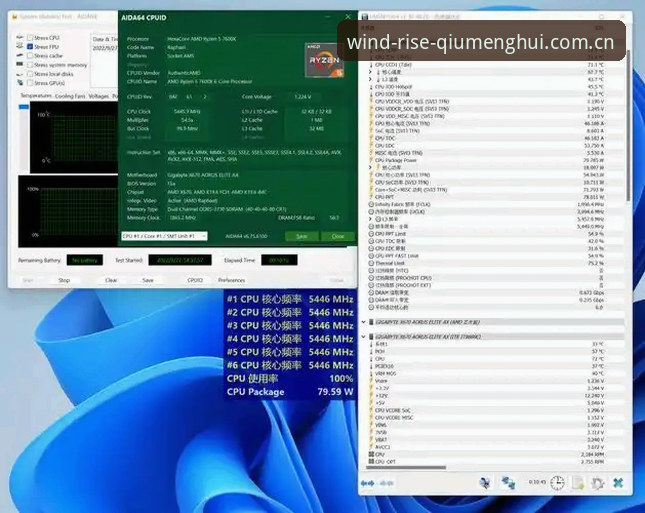Click the No battery status field
The width and height of the screenshot is (645, 513).
coord(84,260)
